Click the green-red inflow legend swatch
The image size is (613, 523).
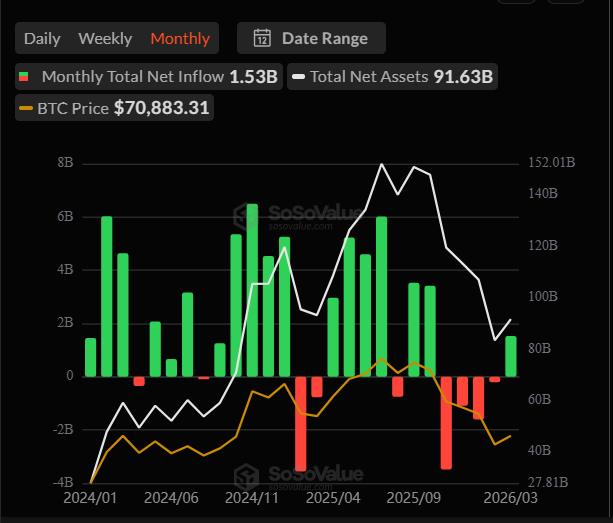(x=23, y=77)
